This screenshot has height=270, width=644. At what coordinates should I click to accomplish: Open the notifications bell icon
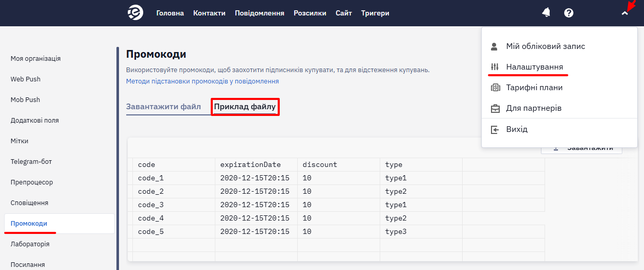coord(546,13)
